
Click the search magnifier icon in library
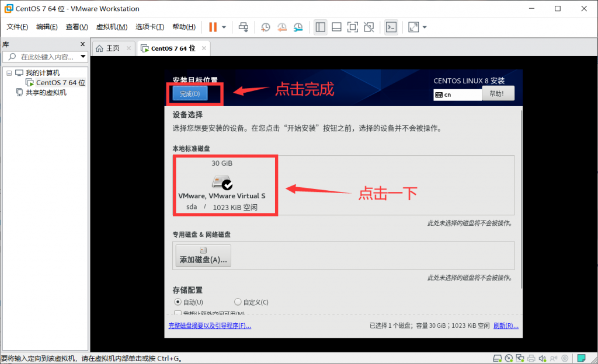click(x=12, y=57)
